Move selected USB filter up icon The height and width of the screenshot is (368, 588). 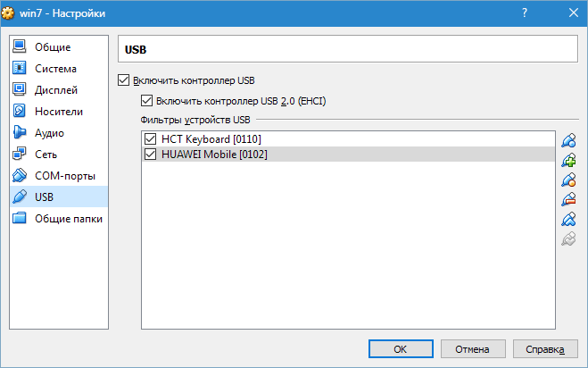click(x=568, y=219)
